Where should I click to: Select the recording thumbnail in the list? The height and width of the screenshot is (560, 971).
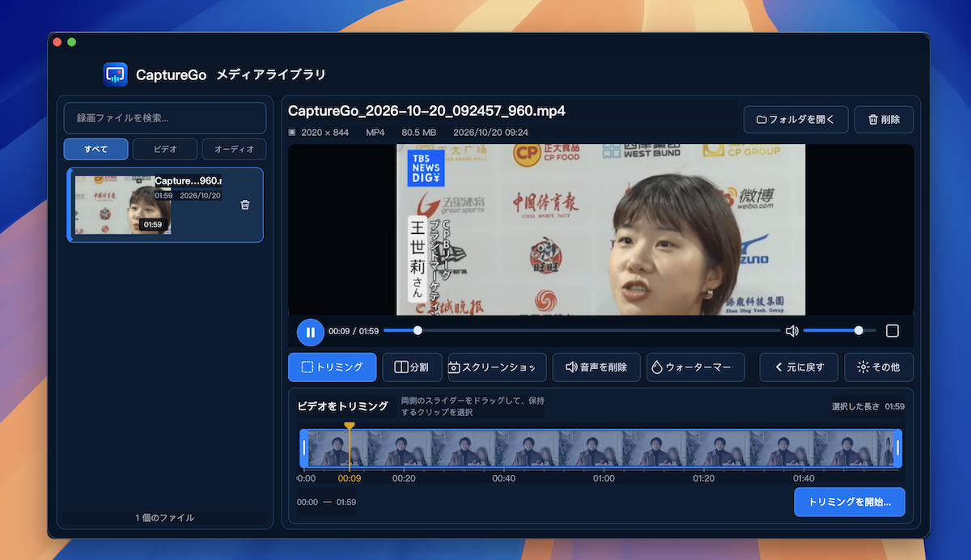[x=122, y=205]
